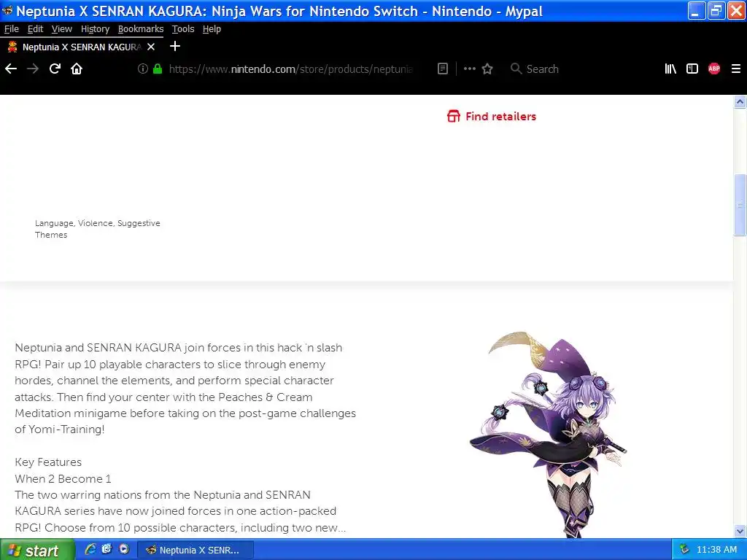
Task: Open the Tools menu
Action: click(x=183, y=29)
